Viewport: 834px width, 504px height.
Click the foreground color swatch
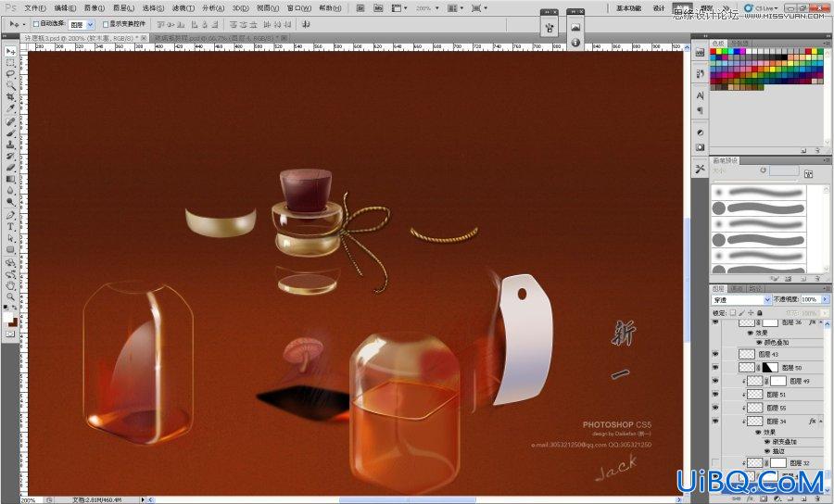coord(7,317)
